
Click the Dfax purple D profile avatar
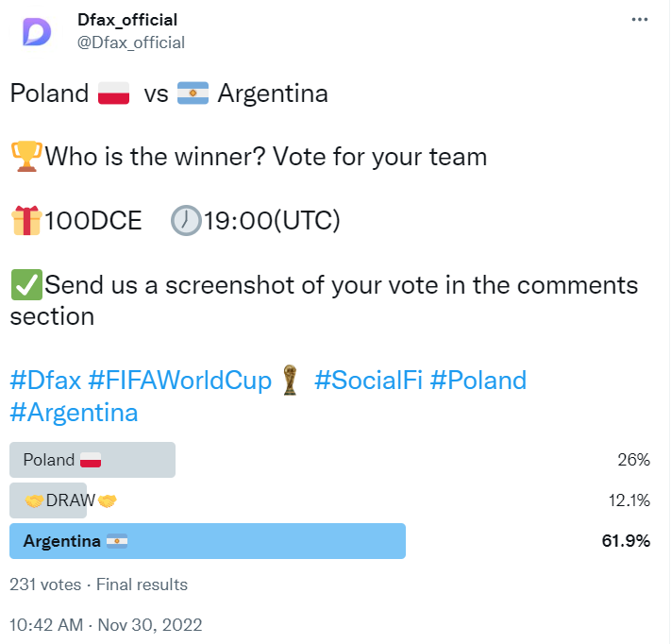[x=37, y=32]
